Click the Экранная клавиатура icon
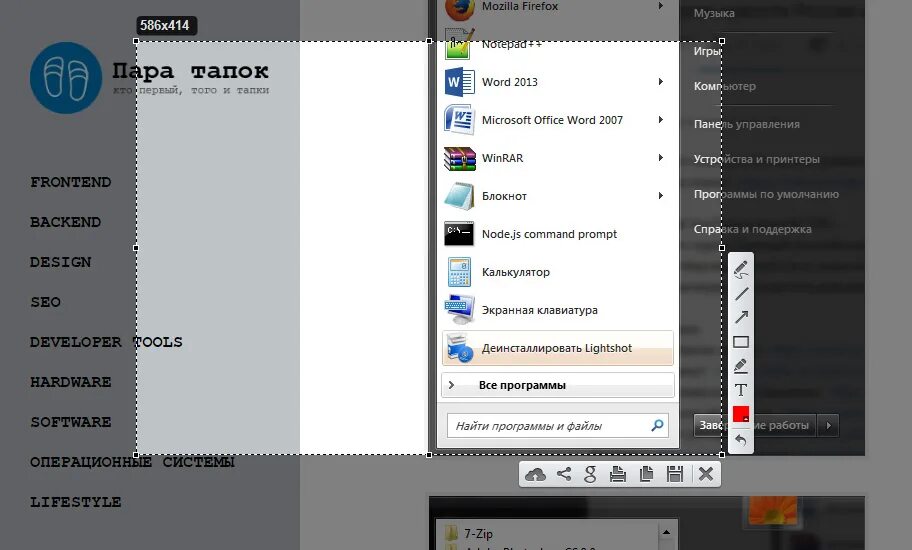Viewport: 912px width, 550px height. (459, 310)
